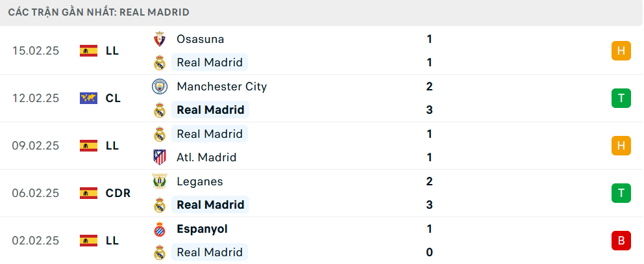Viewport: 644px width, 264px height.
Task: Click the orange H result badge for 15.02.25
Action: [x=621, y=51]
